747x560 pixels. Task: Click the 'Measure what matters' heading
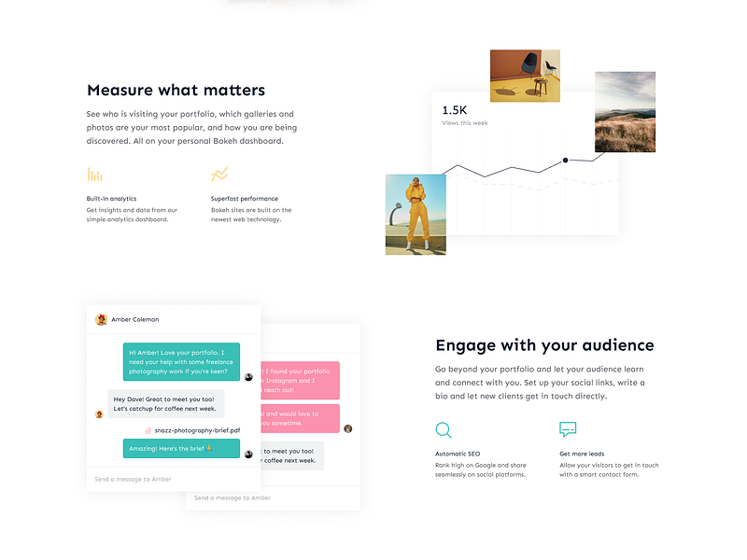(x=176, y=90)
